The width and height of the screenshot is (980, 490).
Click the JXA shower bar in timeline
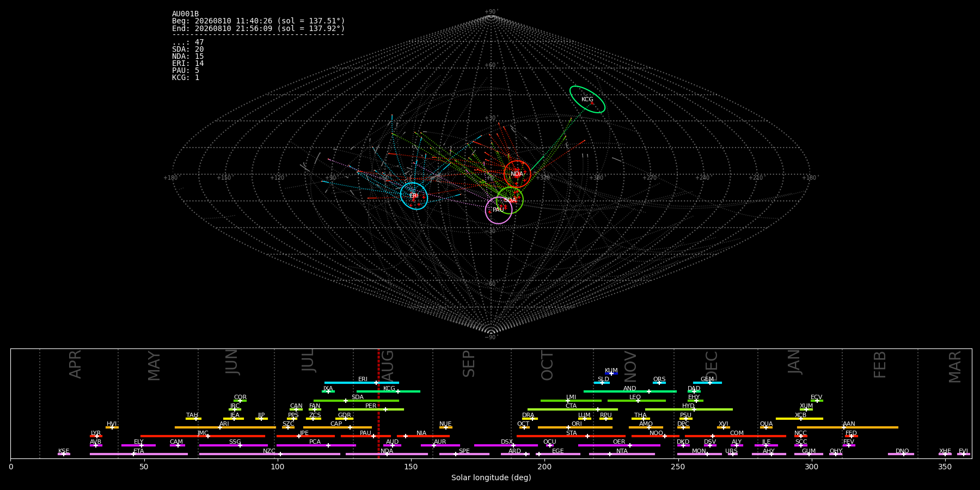[x=328, y=391]
